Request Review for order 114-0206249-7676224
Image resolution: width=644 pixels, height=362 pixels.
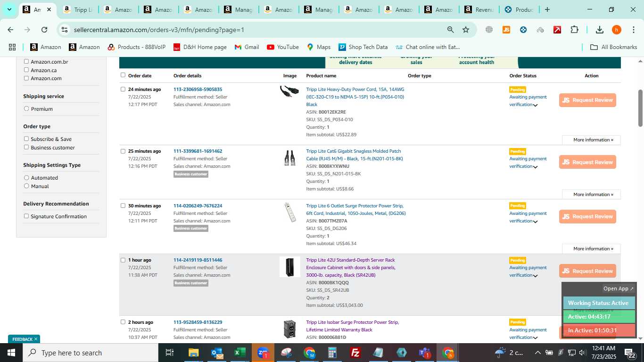point(587,216)
